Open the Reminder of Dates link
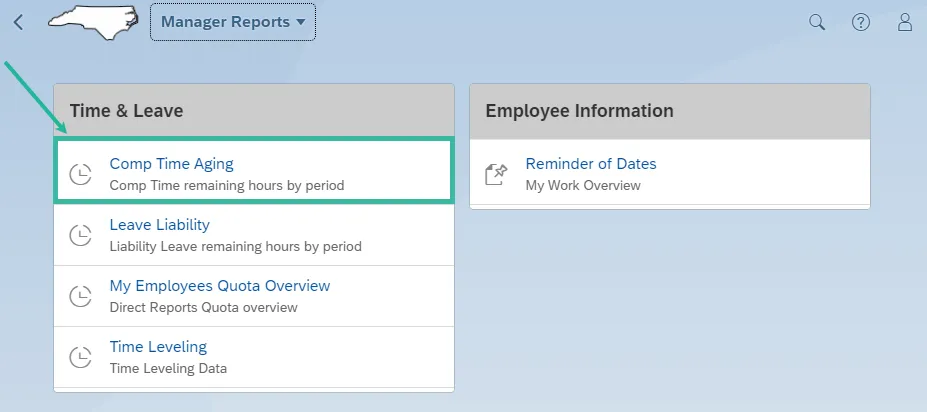Image resolution: width=927 pixels, height=412 pixels. click(590, 164)
